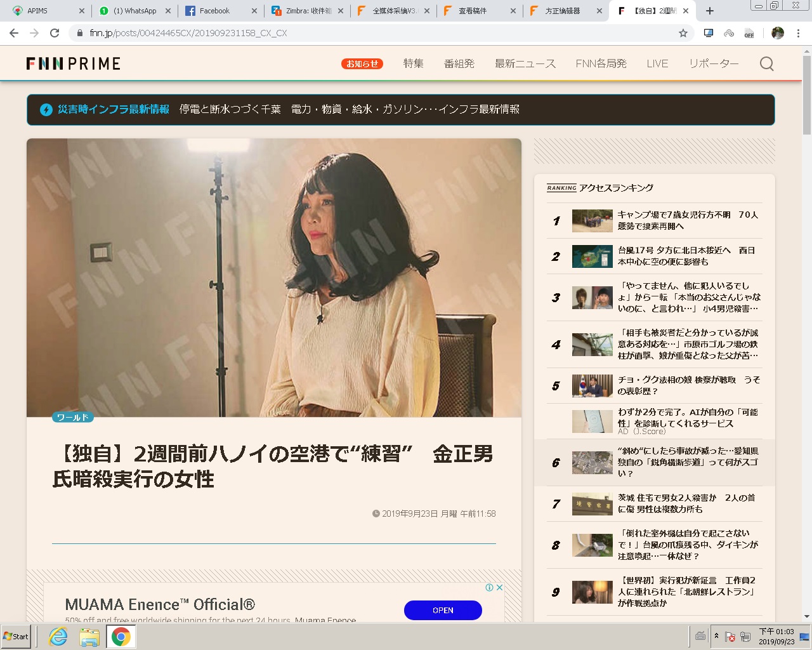Switch to the Facebook tab
This screenshot has width=812, height=650.
(221, 11)
